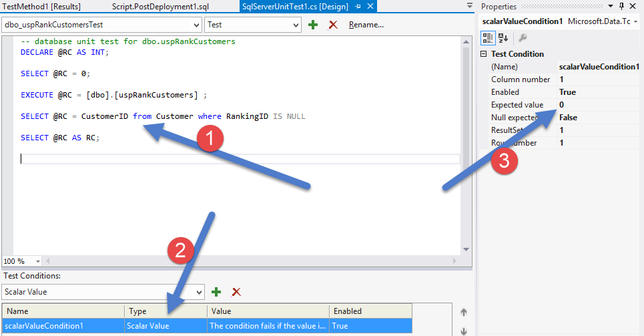Click the Rename... button
This screenshot has width=644, height=336.
click(366, 25)
